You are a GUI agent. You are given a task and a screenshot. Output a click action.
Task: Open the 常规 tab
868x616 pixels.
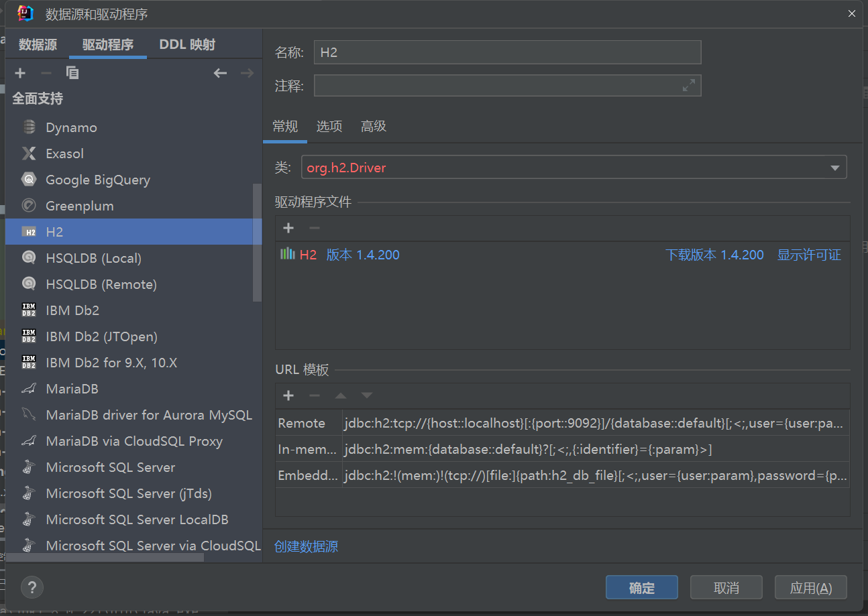pyautogui.click(x=285, y=127)
